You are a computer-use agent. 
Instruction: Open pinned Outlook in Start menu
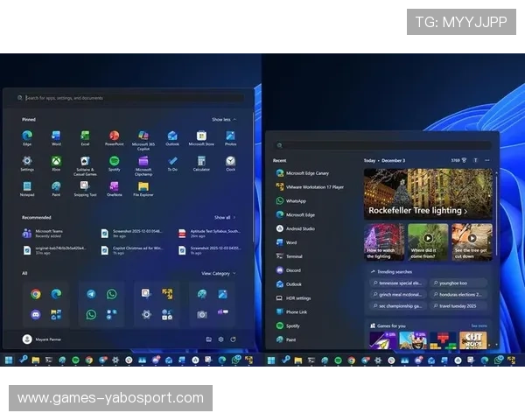coord(172,138)
